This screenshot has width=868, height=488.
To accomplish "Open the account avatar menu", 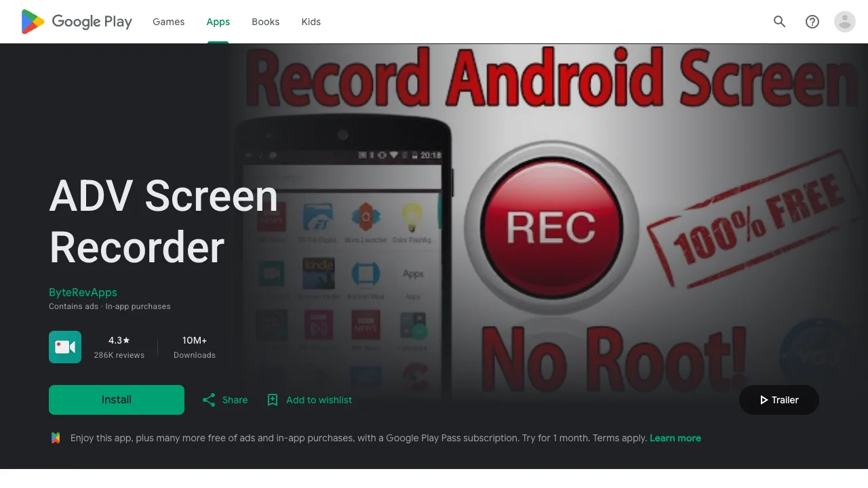I will tap(845, 22).
